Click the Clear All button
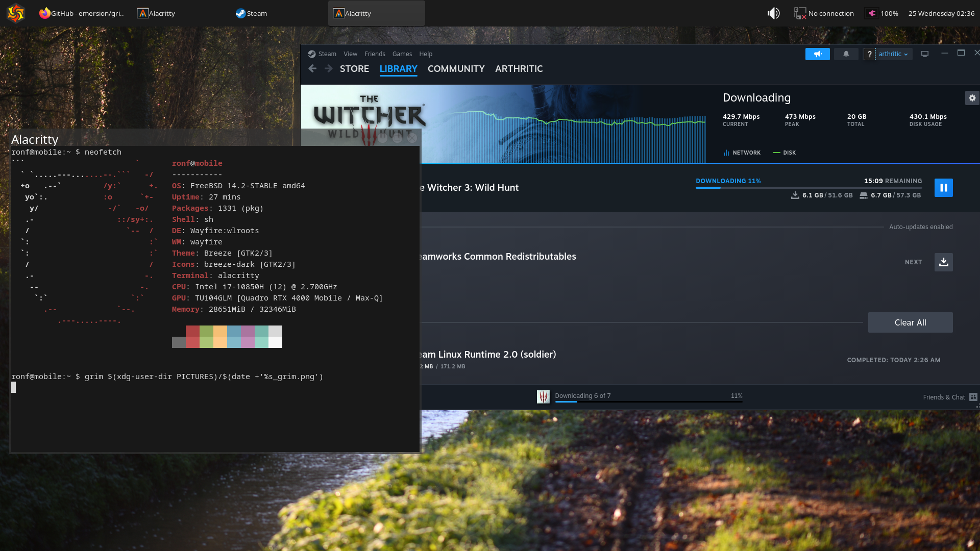The image size is (980, 551). pos(910,322)
